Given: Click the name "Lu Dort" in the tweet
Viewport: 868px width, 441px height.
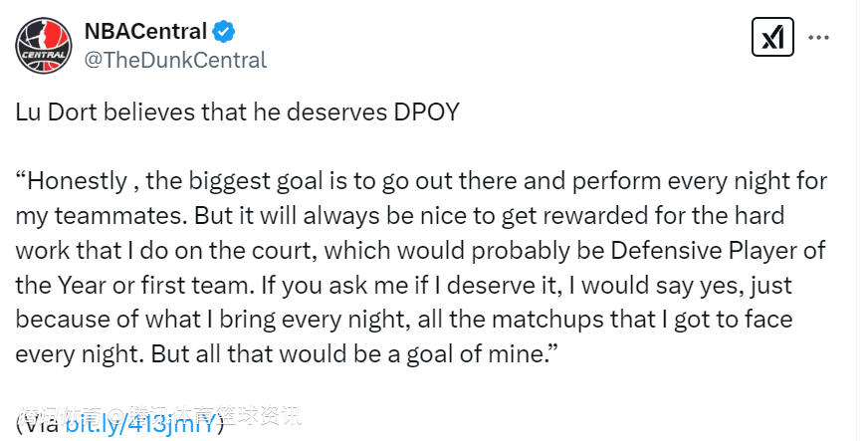Looking at the screenshot, I should (x=57, y=111).
